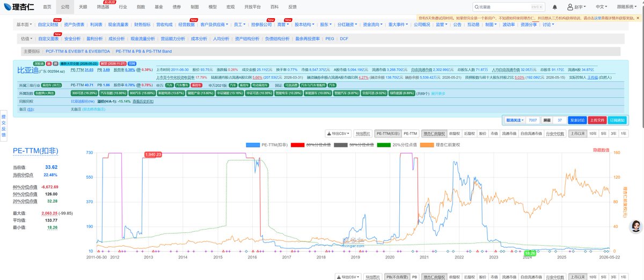The width and height of the screenshot is (644, 280).
Task: Open the 现金流量分析 tab
Action: tap(143, 39)
